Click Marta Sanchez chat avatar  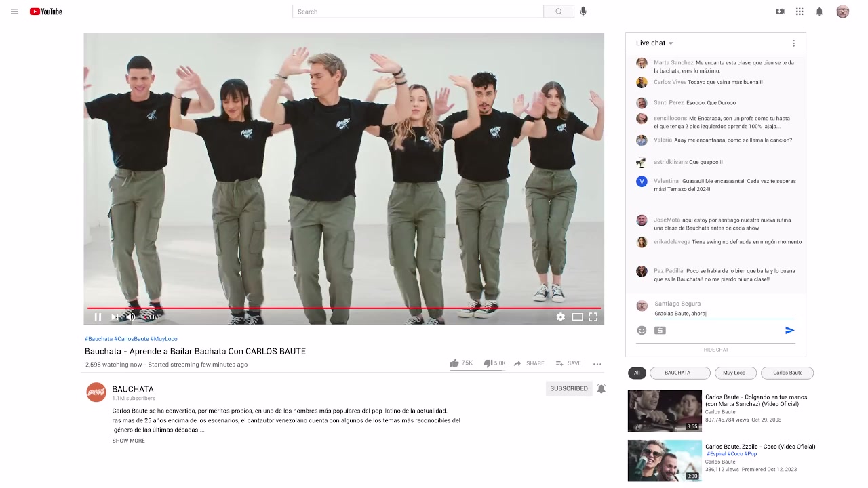click(642, 63)
